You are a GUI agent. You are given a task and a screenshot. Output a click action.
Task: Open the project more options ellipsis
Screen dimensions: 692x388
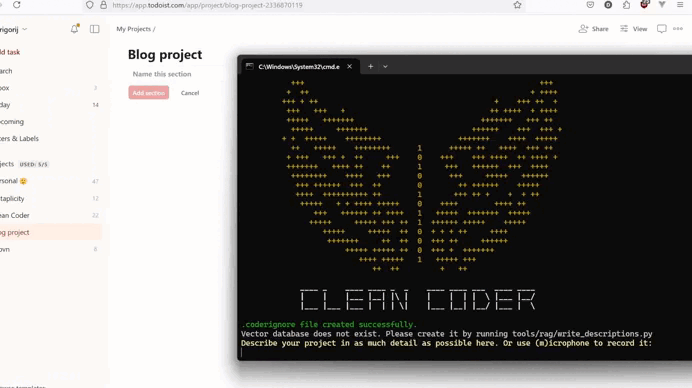(678, 29)
